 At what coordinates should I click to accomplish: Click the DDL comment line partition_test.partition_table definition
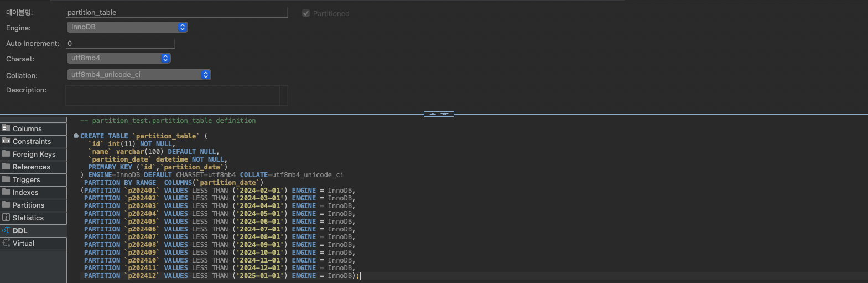[x=168, y=120]
